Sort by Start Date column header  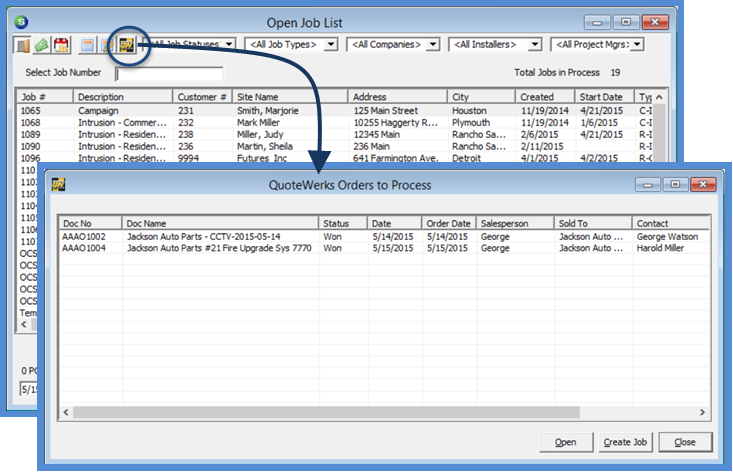[x=604, y=97]
